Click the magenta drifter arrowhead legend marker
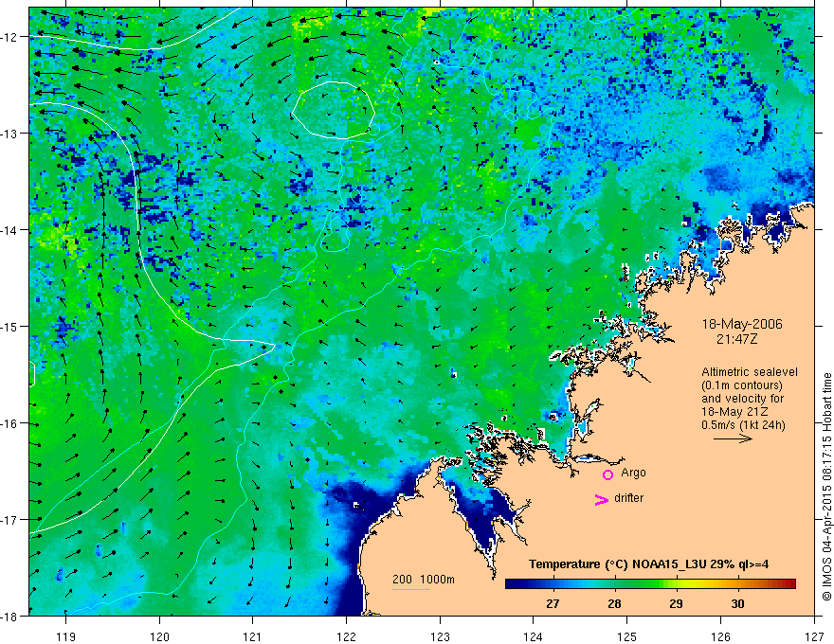This screenshot has height=644, width=834. point(602,499)
